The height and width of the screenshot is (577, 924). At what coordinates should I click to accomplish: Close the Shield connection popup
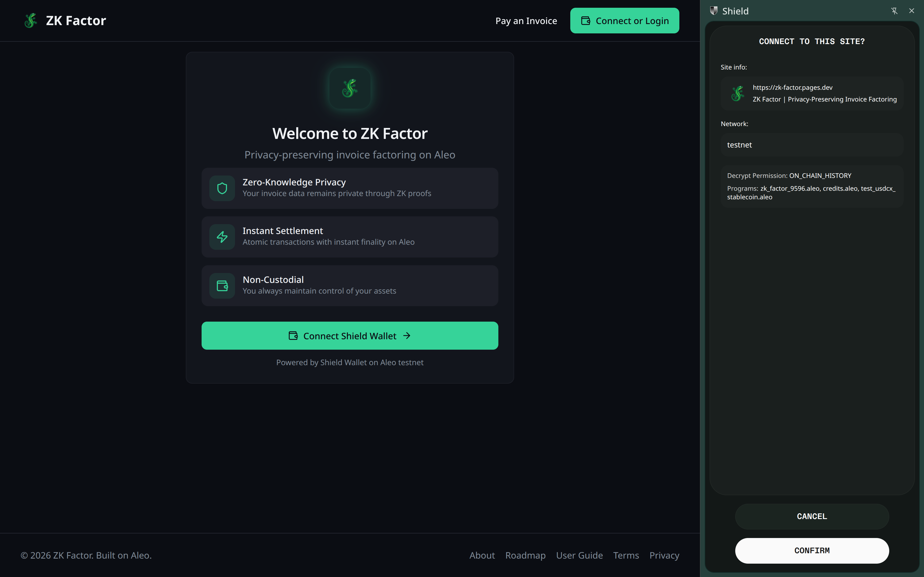click(x=912, y=11)
